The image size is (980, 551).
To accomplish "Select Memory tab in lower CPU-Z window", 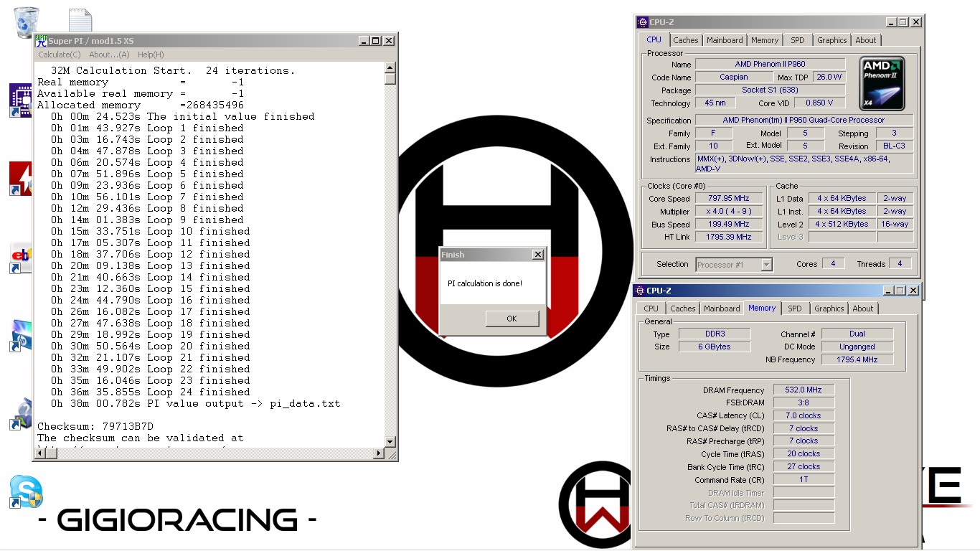I will click(x=762, y=308).
